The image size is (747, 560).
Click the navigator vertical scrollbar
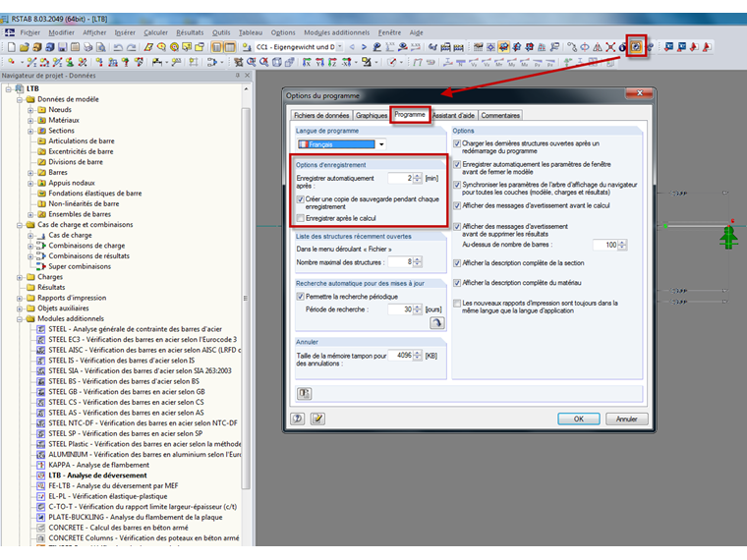click(x=246, y=298)
